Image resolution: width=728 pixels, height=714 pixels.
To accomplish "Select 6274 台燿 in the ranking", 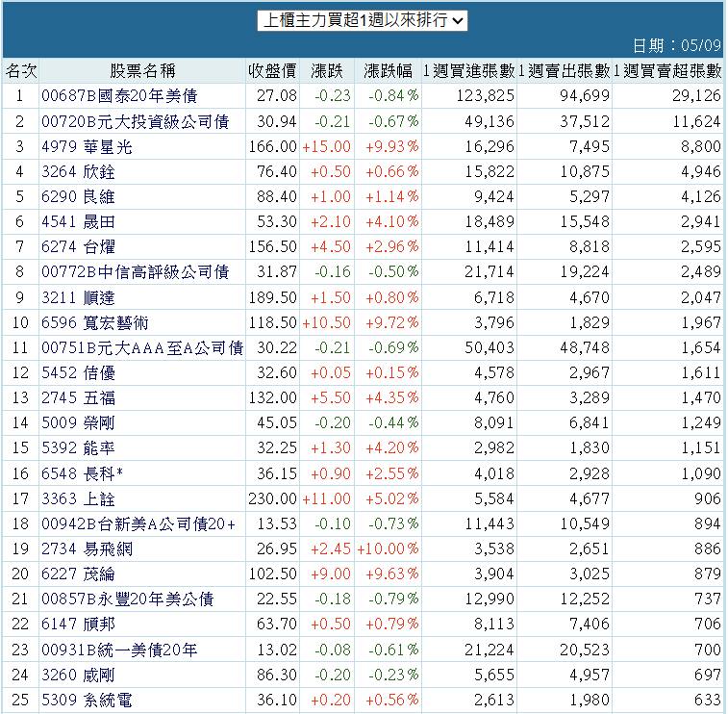I will pos(78,246).
